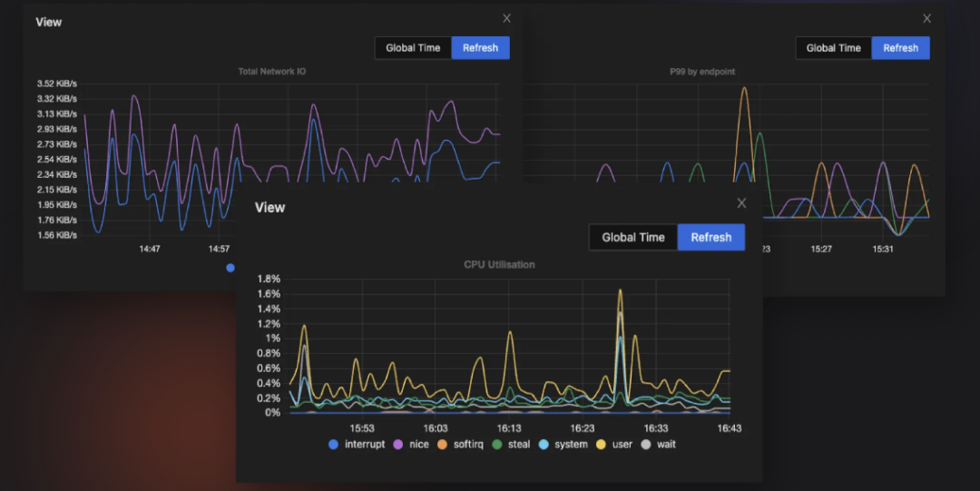Viewport: 980px width, 491px height.
Task: Toggle the user series legend label
Action: (x=622, y=445)
